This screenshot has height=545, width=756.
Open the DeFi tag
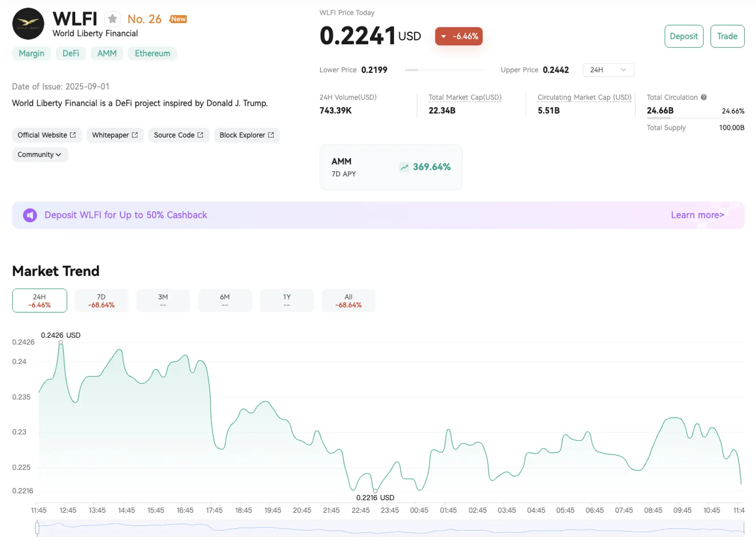pyautogui.click(x=71, y=53)
